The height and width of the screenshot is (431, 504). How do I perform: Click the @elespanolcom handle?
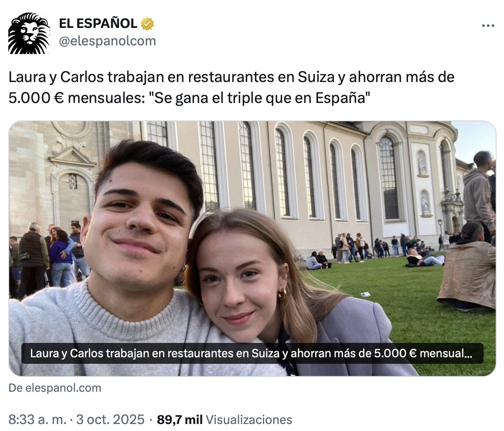tap(107, 41)
